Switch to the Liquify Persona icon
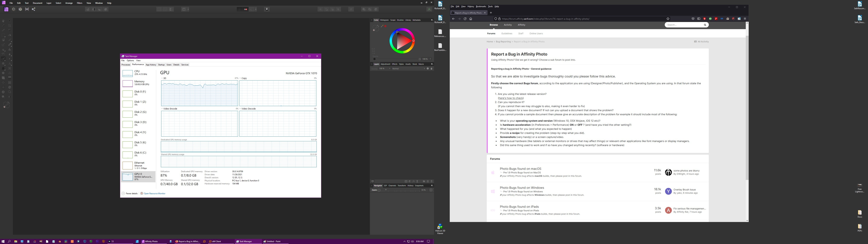The width and height of the screenshot is (868, 244). [x=14, y=9]
